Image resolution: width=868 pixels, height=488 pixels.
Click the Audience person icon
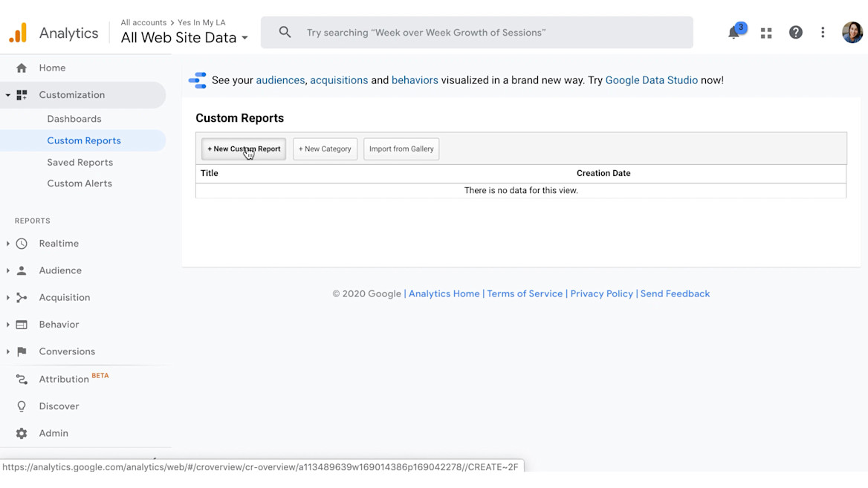pos(22,270)
